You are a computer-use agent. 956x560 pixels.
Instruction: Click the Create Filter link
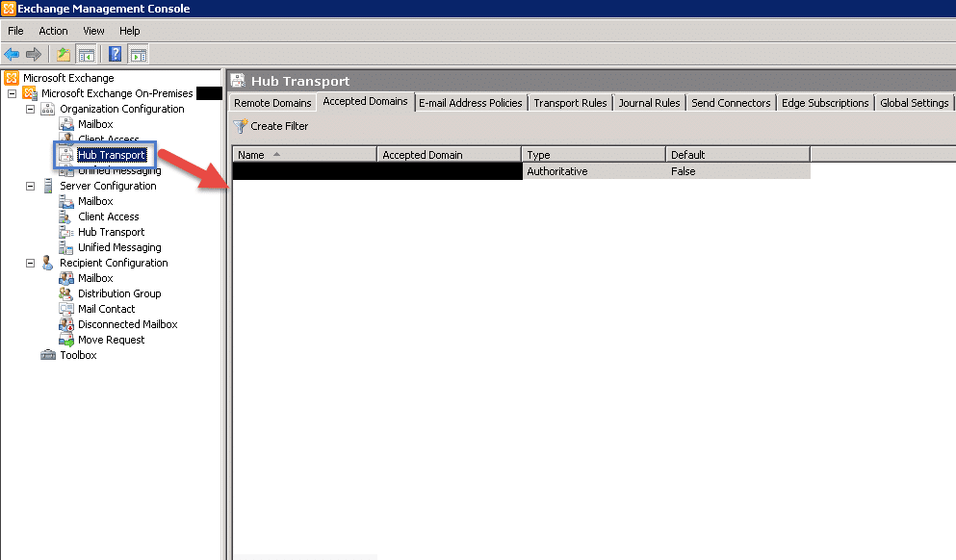click(279, 126)
